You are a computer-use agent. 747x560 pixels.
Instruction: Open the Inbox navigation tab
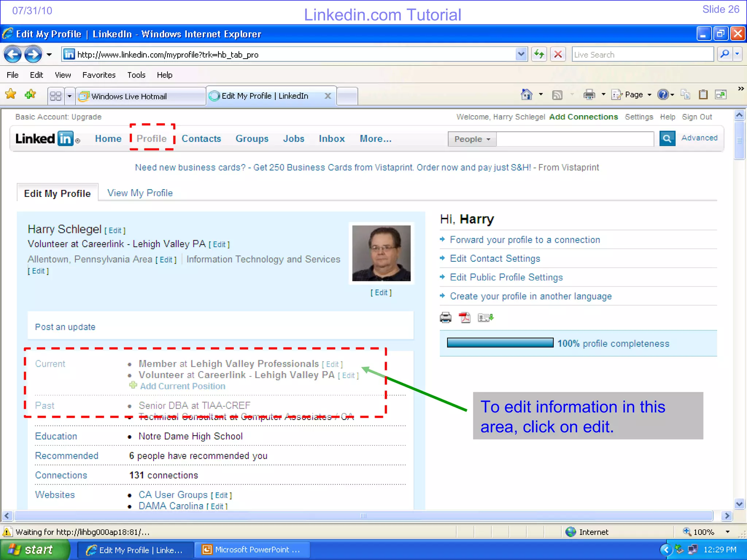click(x=332, y=139)
